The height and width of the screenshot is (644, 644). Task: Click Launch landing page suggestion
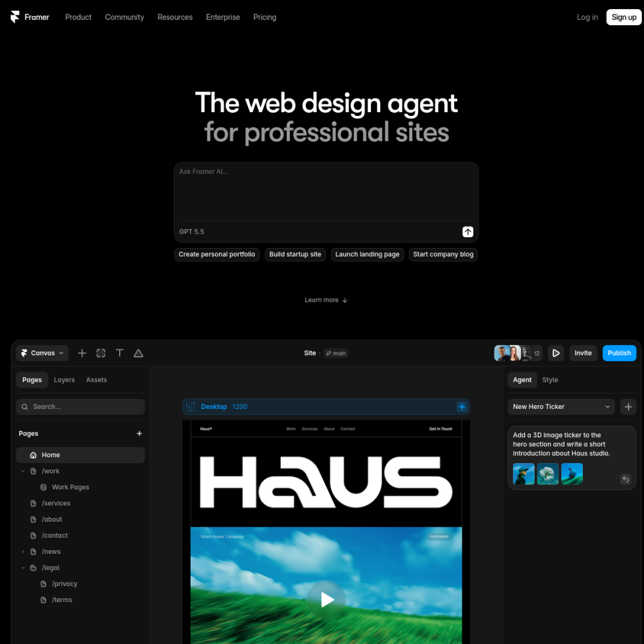tap(367, 254)
